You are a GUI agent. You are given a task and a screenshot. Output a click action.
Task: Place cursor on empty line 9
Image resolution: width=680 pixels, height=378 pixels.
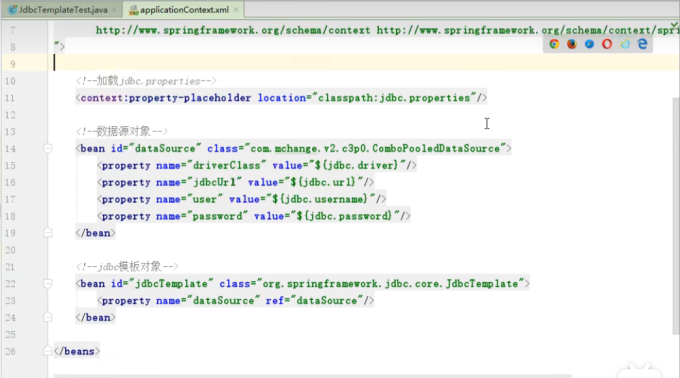coord(364,63)
